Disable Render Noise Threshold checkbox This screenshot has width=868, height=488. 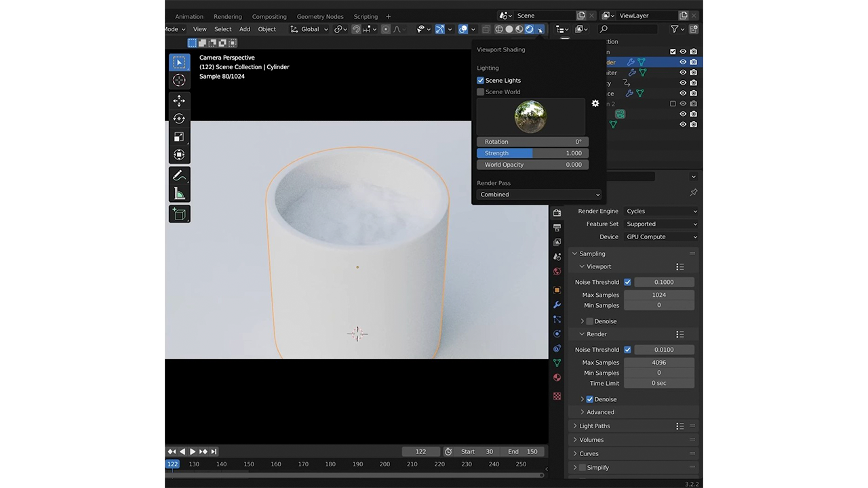[627, 350]
